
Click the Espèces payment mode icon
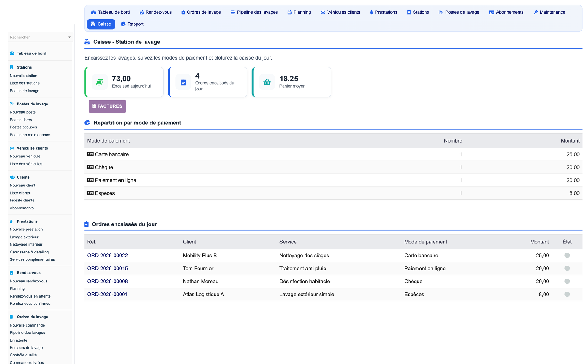[x=90, y=193]
